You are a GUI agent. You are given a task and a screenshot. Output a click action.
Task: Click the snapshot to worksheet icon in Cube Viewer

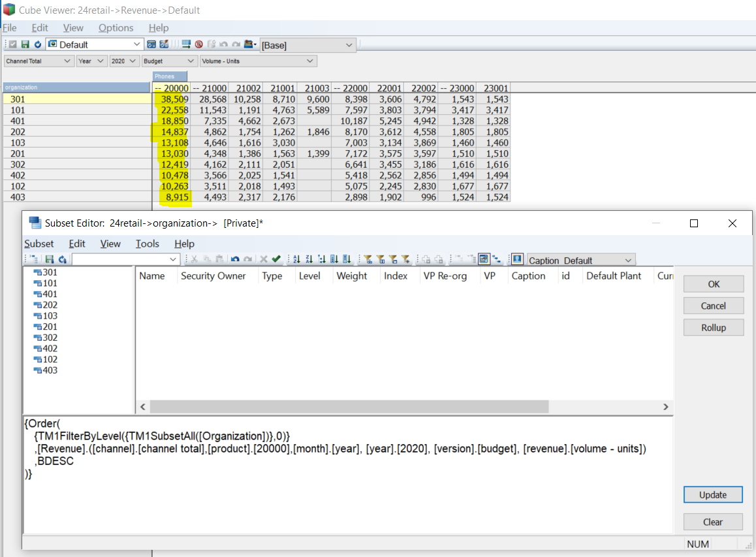click(164, 44)
